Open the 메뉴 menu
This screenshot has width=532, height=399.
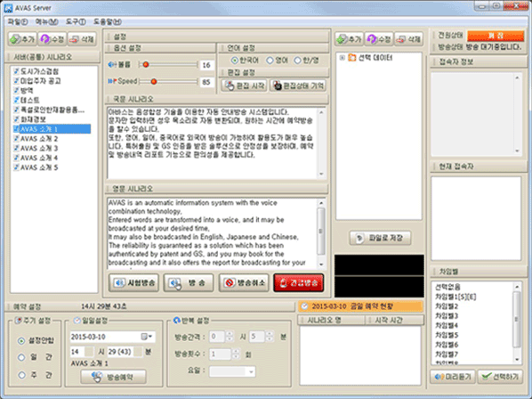[46, 21]
